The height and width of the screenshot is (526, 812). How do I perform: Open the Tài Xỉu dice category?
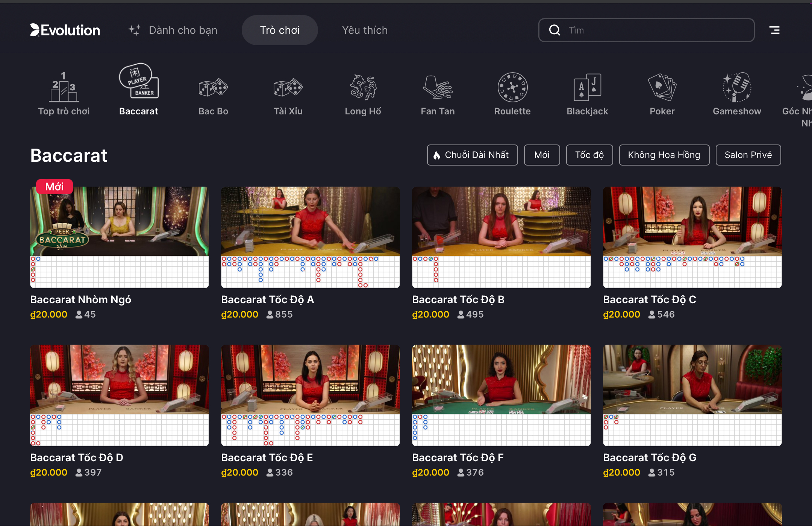point(288,88)
